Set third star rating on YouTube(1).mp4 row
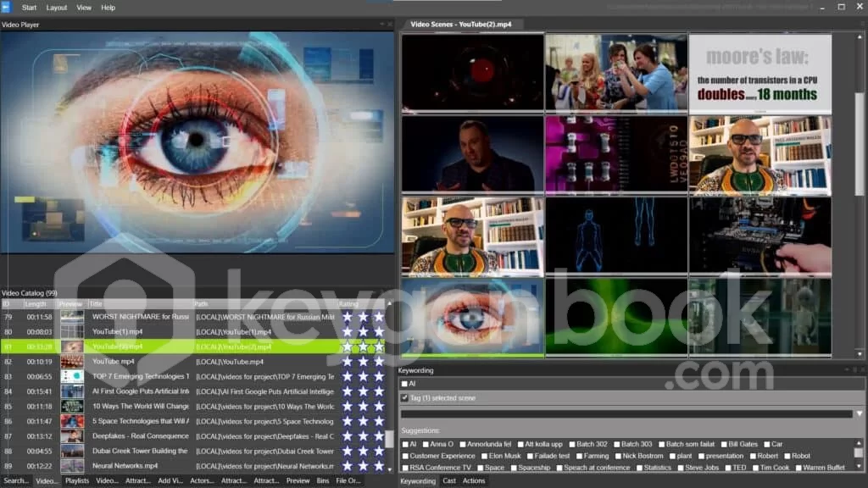This screenshot has width=868, height=488. coord(378,331)
